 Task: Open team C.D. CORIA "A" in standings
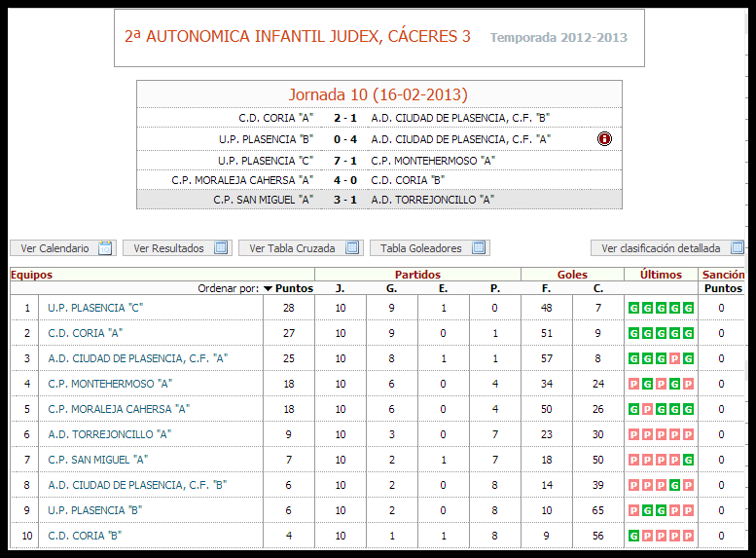(x=86, y=333)
